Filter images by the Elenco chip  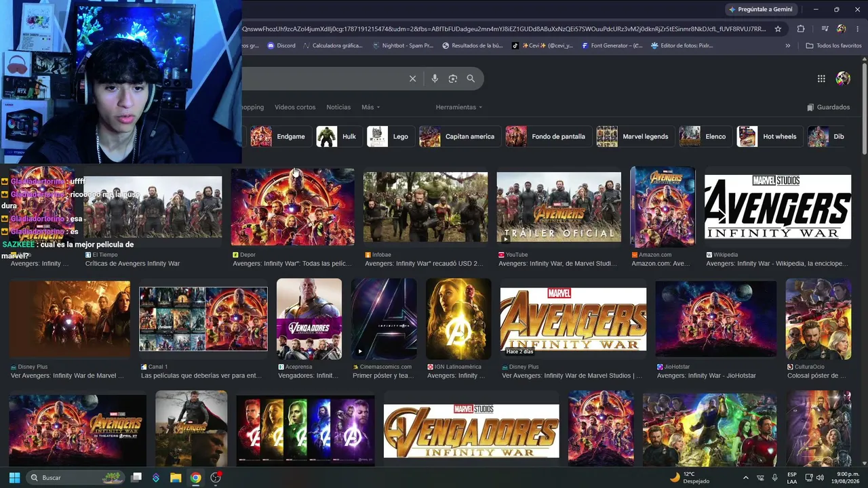705,136
